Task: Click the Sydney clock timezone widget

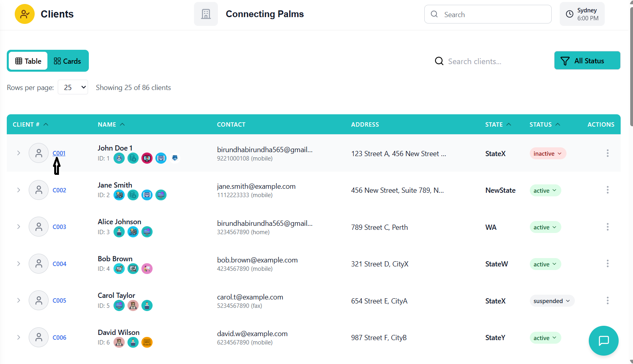Action: [582, 14]
